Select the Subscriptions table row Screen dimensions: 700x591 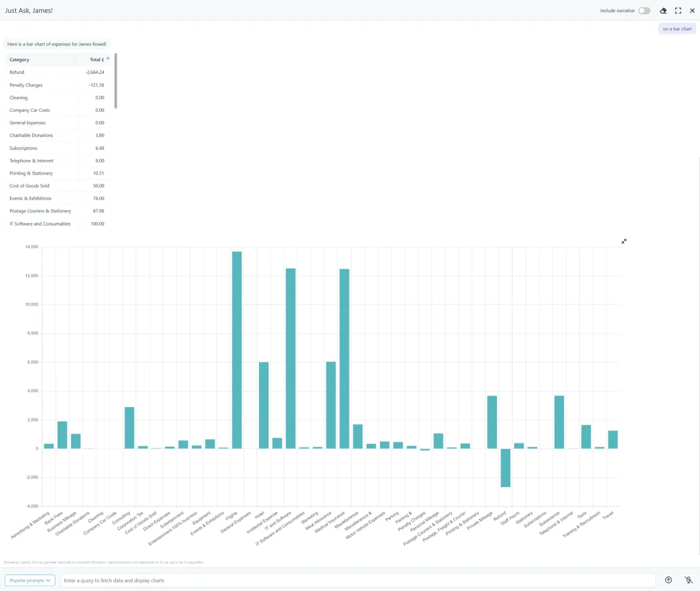pyautogui.click(x=58, y=148)
